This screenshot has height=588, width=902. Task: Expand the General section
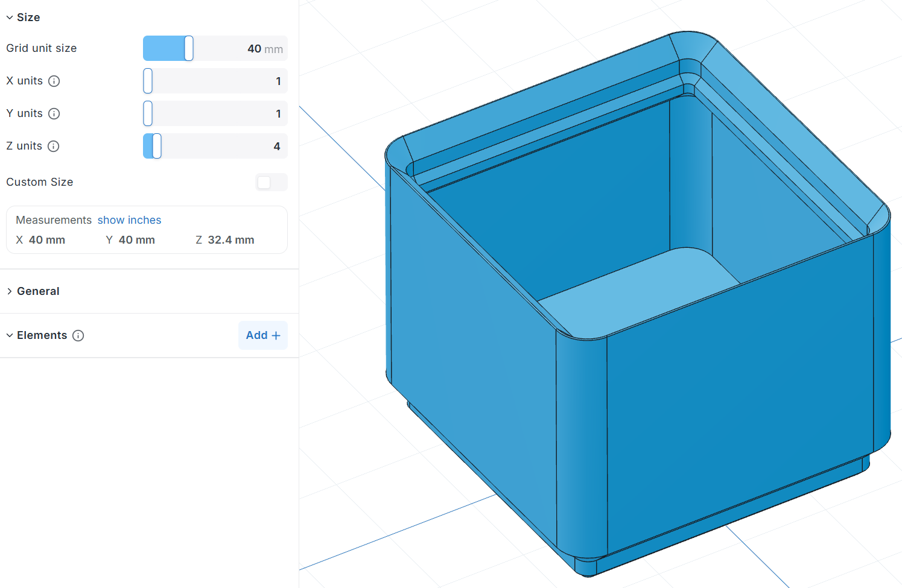pyautogui.click(x=10, y=291)
